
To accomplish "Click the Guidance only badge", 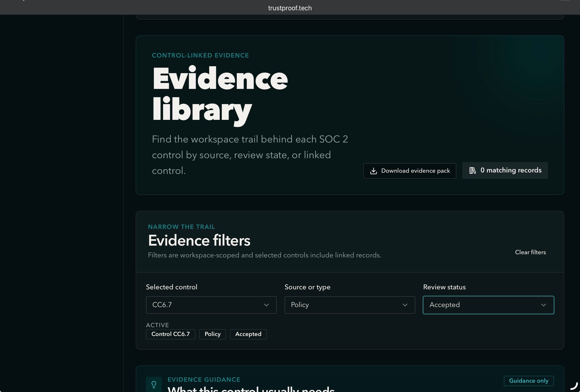I will tap(529, 381).
